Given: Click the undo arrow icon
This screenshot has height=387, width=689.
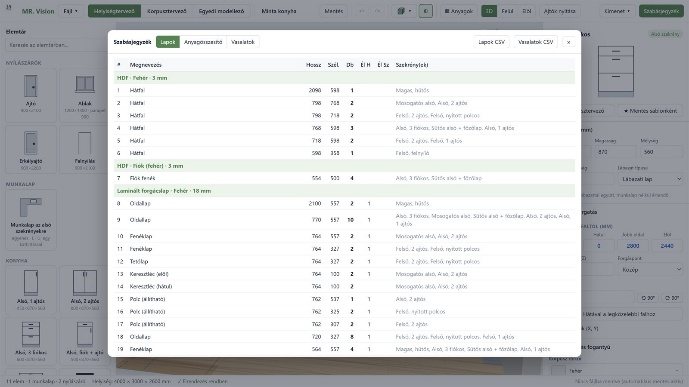Looking at the screenshot, I should (x=362, y=11).
